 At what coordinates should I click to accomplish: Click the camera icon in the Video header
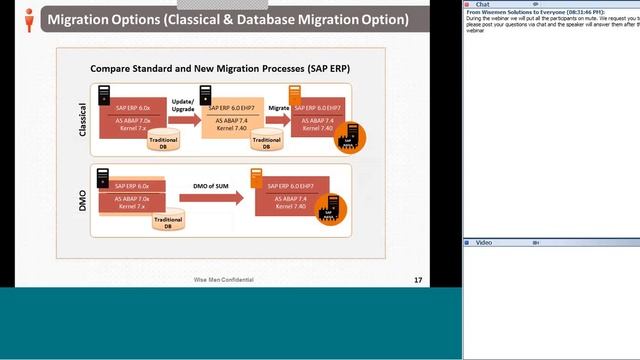click(x=536, y=243)
